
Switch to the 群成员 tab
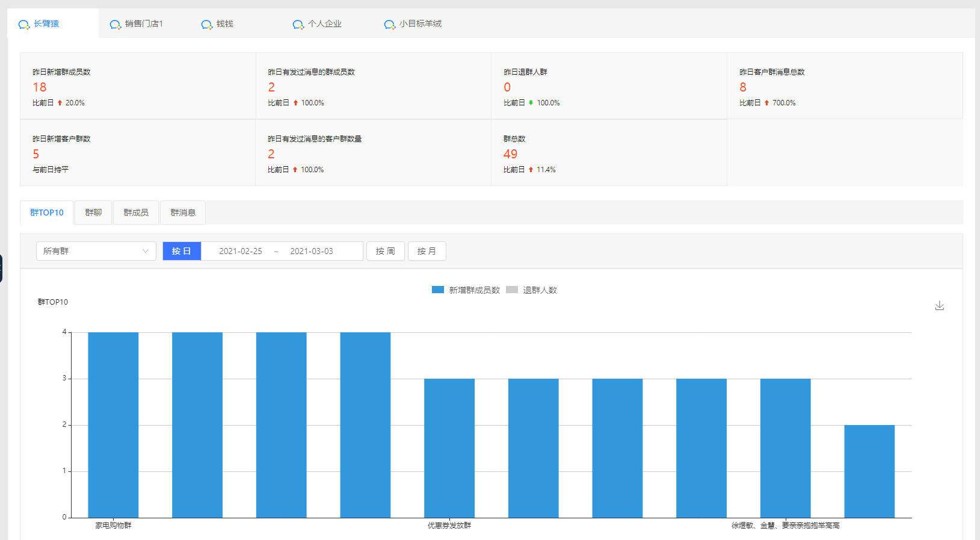[136, 213]
